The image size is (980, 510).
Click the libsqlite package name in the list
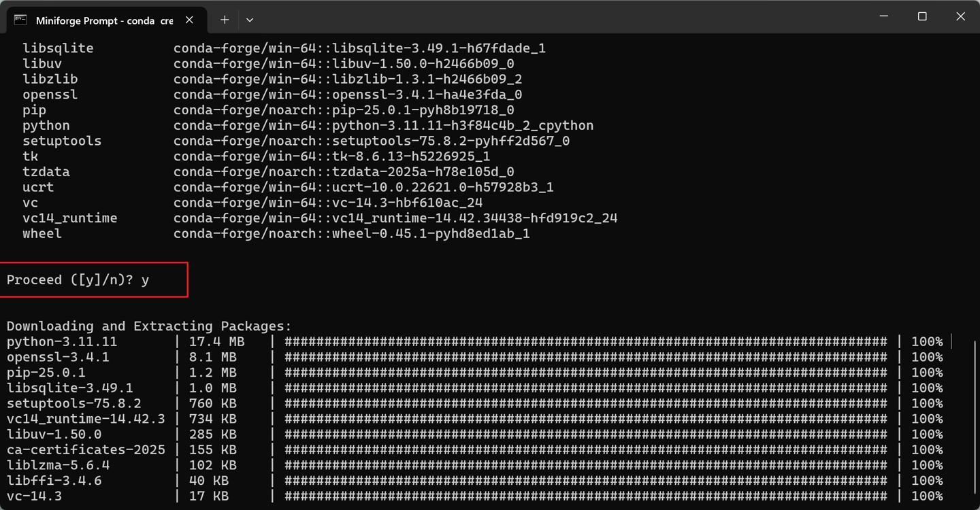(x=58, y=48)
